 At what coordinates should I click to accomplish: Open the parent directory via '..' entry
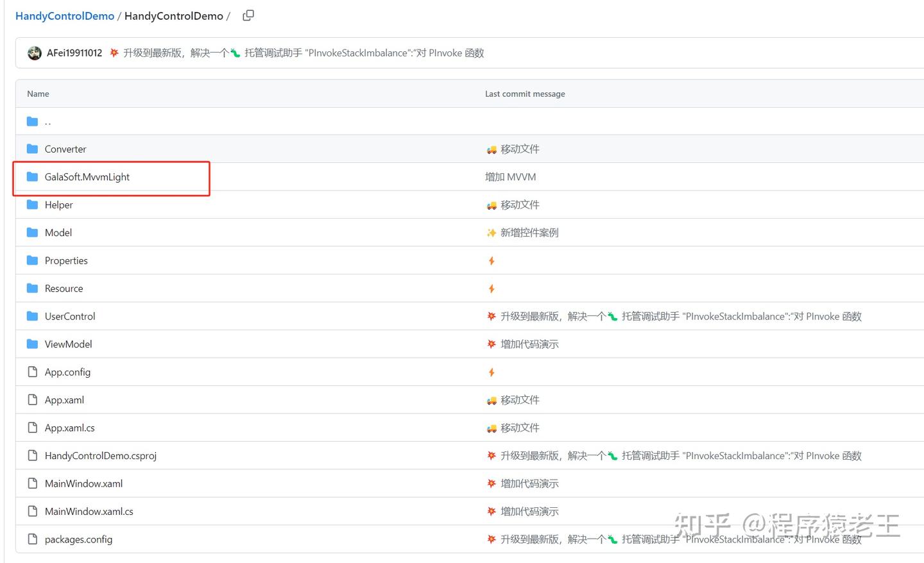47,121
